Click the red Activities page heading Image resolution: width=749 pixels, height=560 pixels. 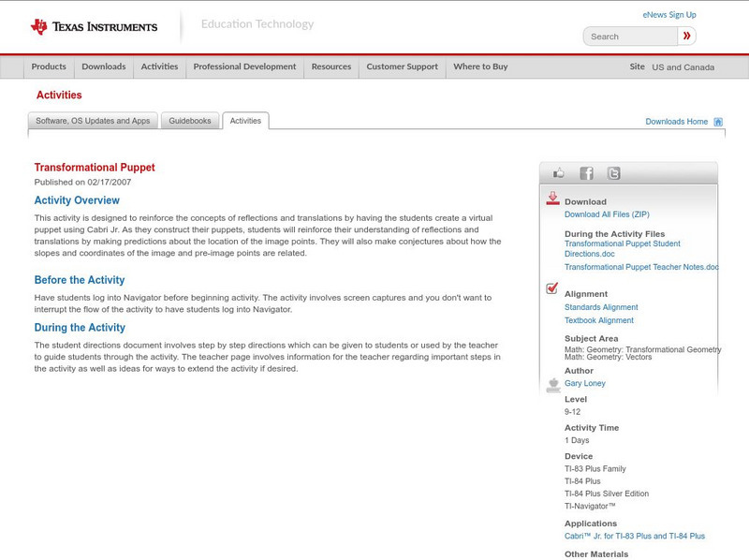click(x=59, y=96)
